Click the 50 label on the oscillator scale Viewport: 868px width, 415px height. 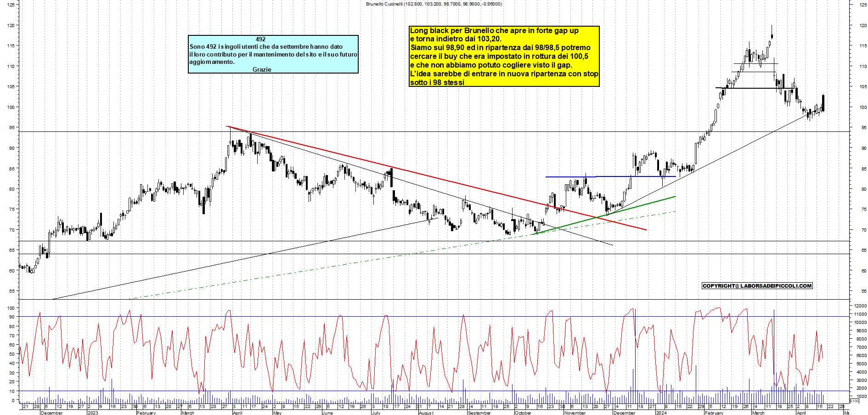[x=11, y=354]
